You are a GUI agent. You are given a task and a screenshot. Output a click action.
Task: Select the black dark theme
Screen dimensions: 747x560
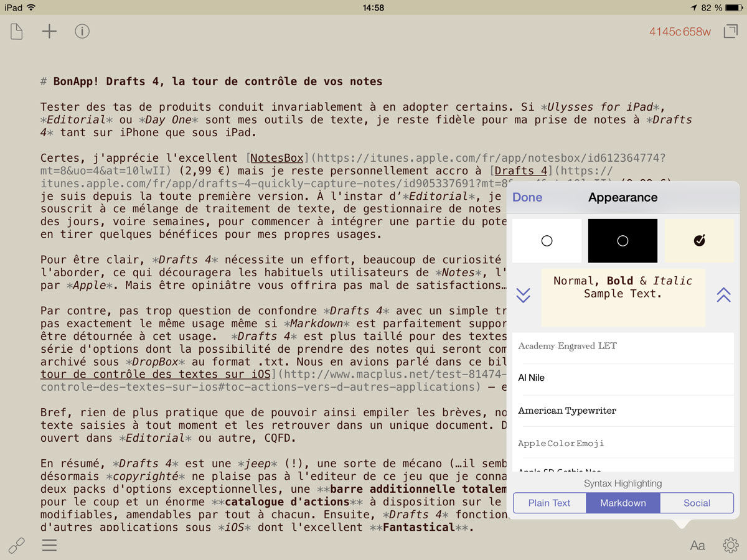pos(622,240)
